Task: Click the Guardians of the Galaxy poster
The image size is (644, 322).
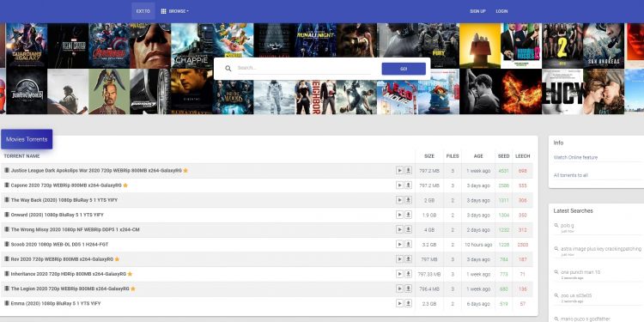Action: [x=27, y=46]
